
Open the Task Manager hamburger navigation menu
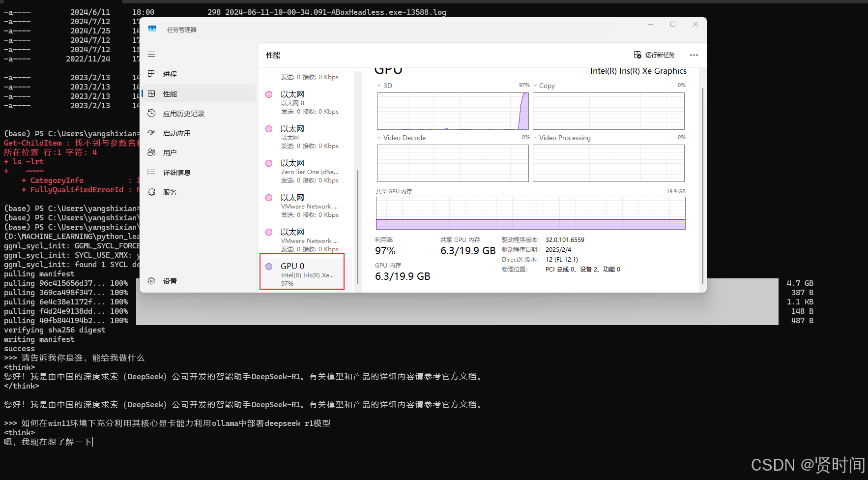[x=151, y=54]
